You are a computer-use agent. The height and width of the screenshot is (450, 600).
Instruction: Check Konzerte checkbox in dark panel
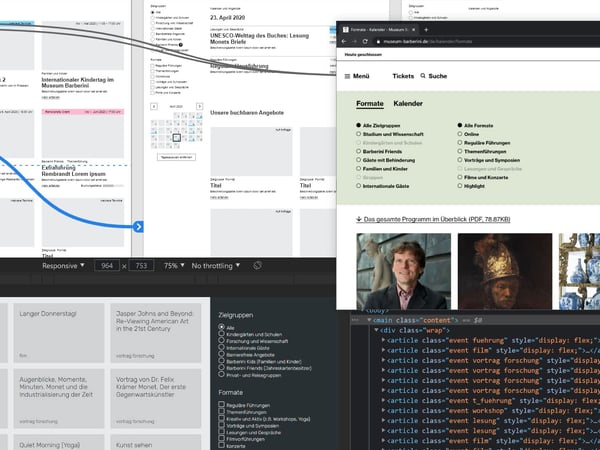pyautogui.click(x=221, y=445)
